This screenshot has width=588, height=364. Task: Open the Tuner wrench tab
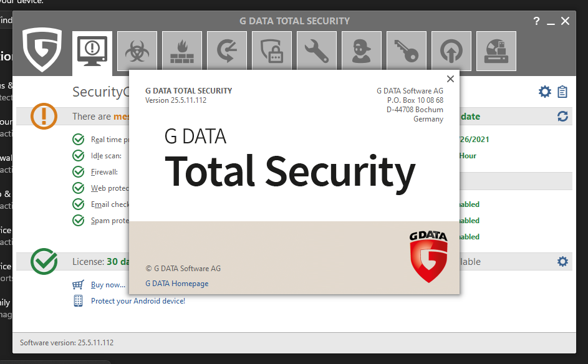pos(317,51)
